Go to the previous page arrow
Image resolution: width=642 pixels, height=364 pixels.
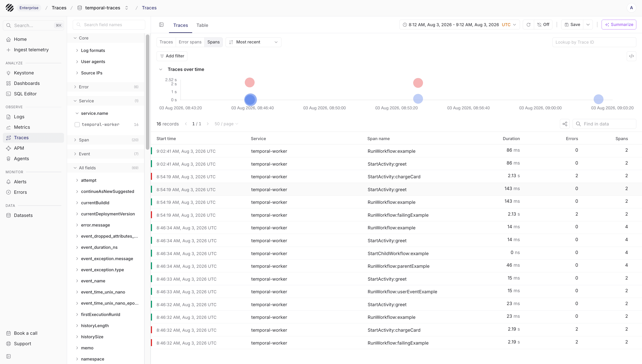[186, 124]
